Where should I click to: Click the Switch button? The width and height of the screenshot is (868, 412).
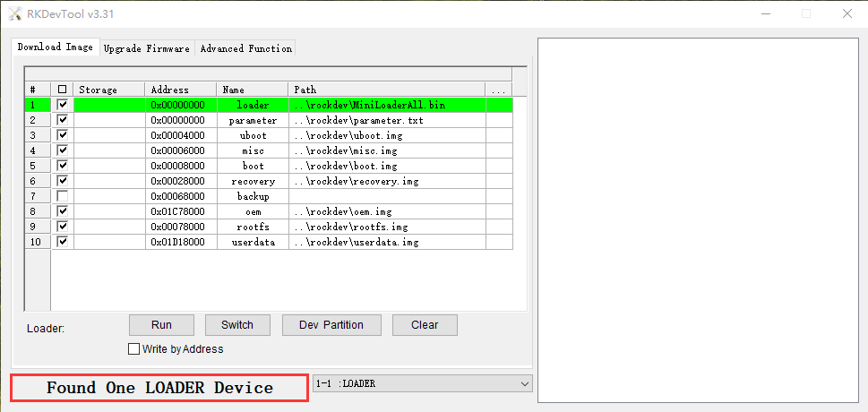237,325
